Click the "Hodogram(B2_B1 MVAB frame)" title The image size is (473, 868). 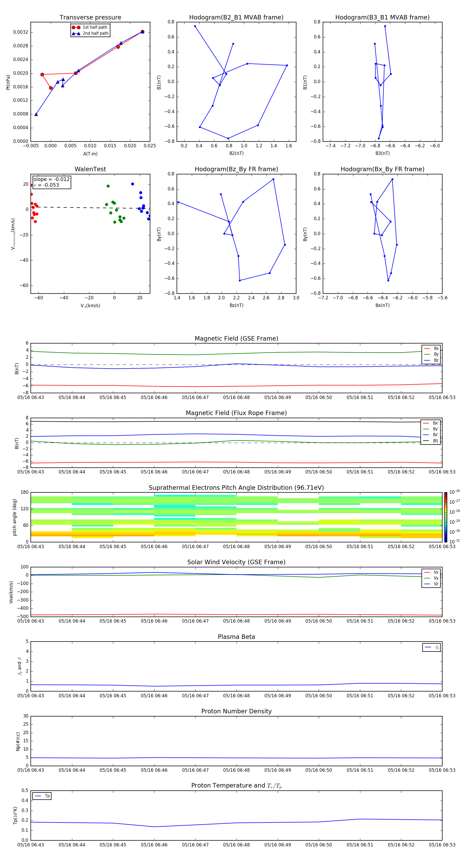click(x=236, y=18)
